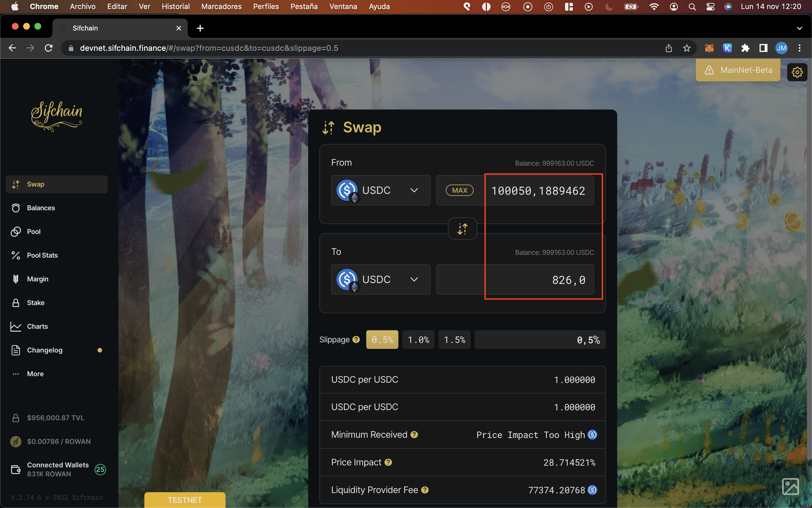Viewport: 812px width, 508px height.
Task: Click the Sifchain logo
Action: pos(56,116)
